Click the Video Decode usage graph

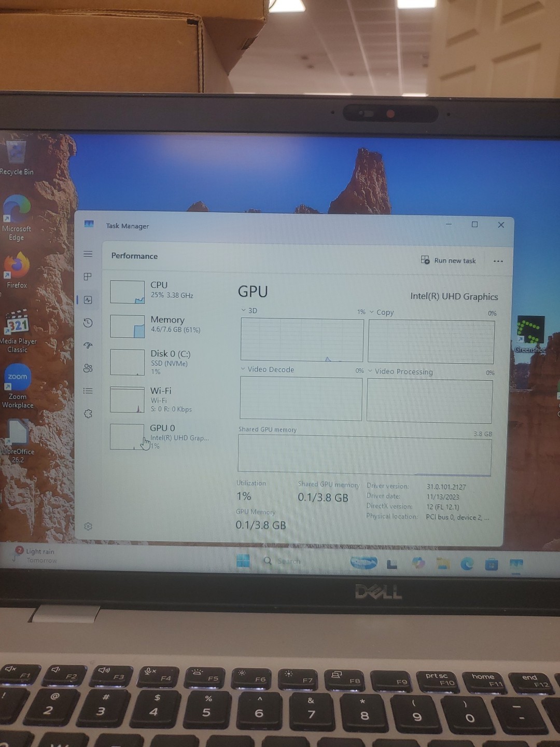click(x=301, y=398)
